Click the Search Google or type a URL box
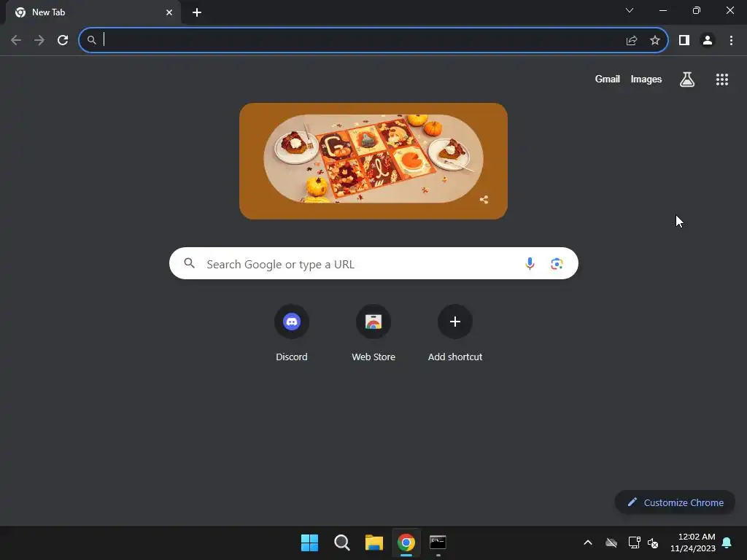 pyautogui.click(x=374, y=263)
